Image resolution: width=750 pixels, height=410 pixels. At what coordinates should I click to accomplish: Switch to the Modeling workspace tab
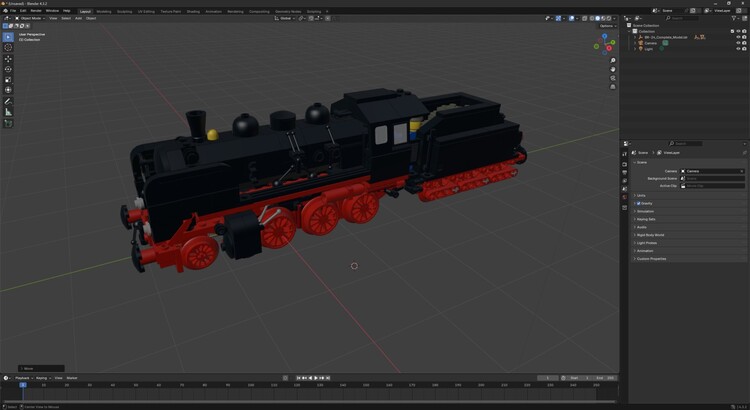pos(103,11)
